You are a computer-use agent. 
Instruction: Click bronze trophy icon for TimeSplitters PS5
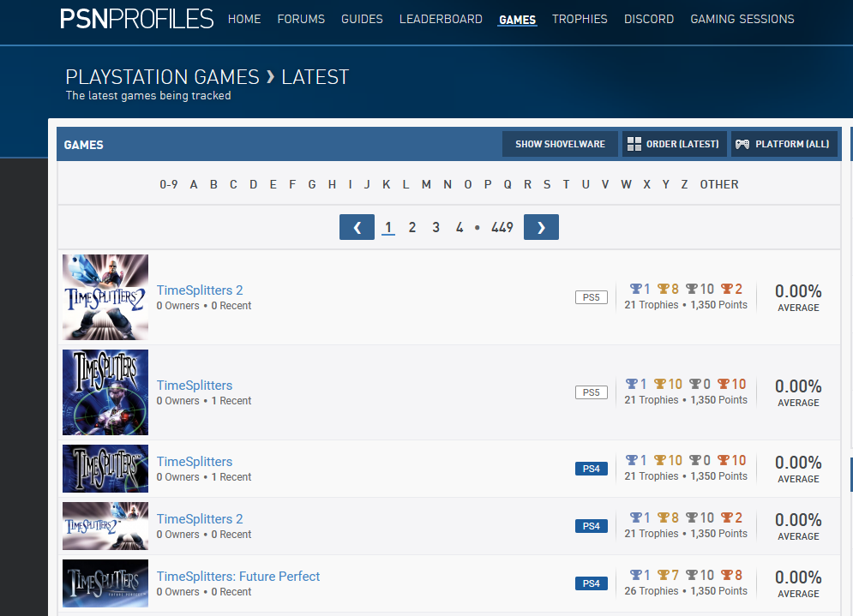click(723, 384)
